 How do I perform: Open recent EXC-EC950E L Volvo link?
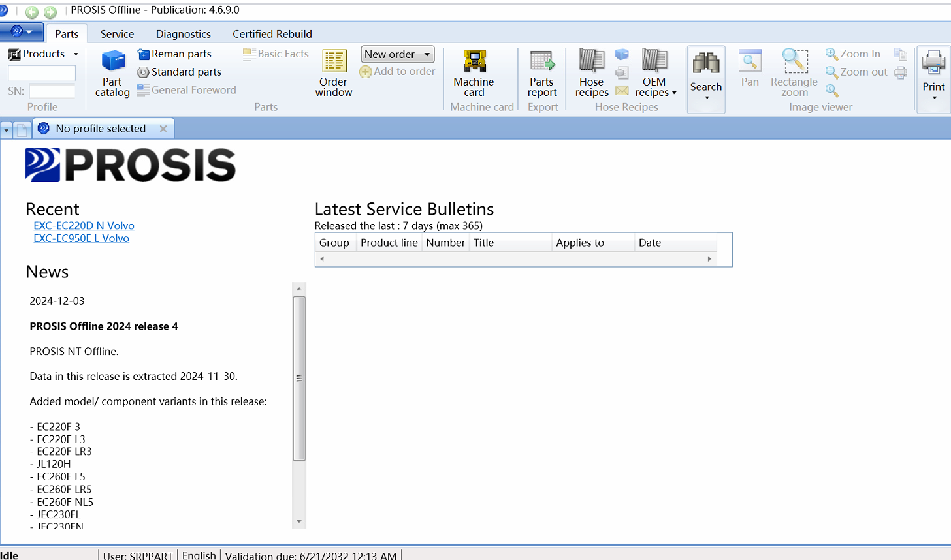[x=82, y=239]
